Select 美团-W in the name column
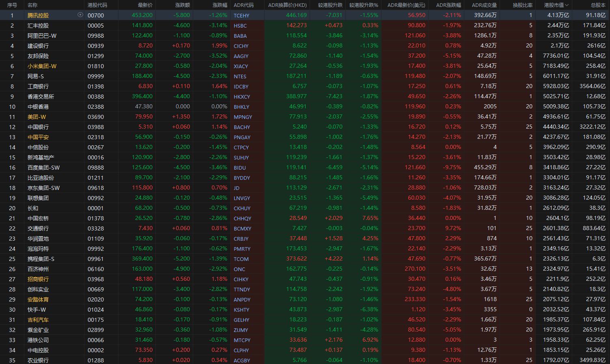Viewport: 610px width, 364px height. tap(37, 116)
